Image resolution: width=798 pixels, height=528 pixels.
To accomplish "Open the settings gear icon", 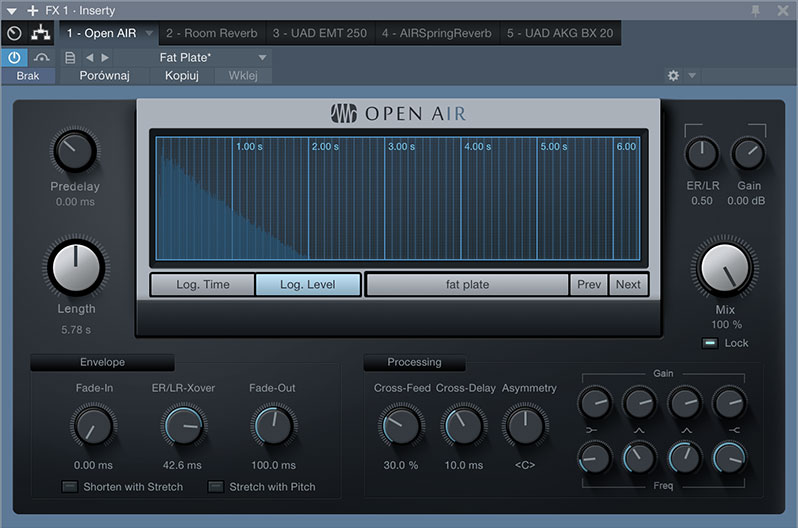I will pyautogui.click(x=673, y=76).
